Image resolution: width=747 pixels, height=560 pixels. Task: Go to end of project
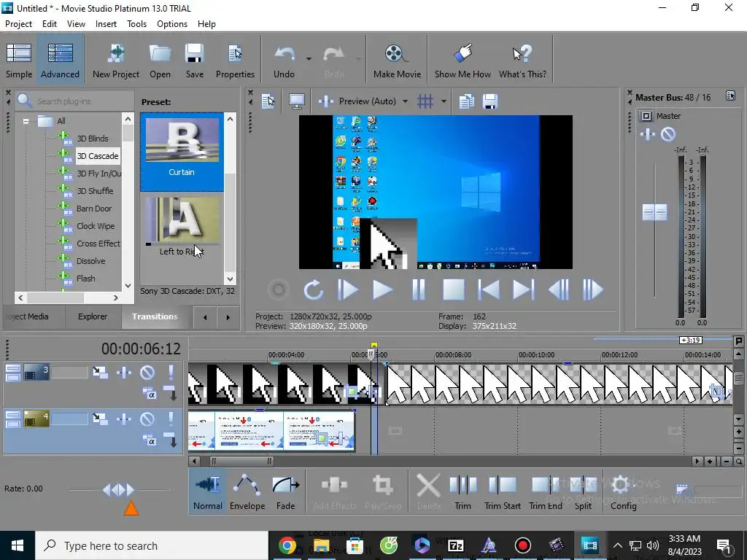(x=523, y=289)
